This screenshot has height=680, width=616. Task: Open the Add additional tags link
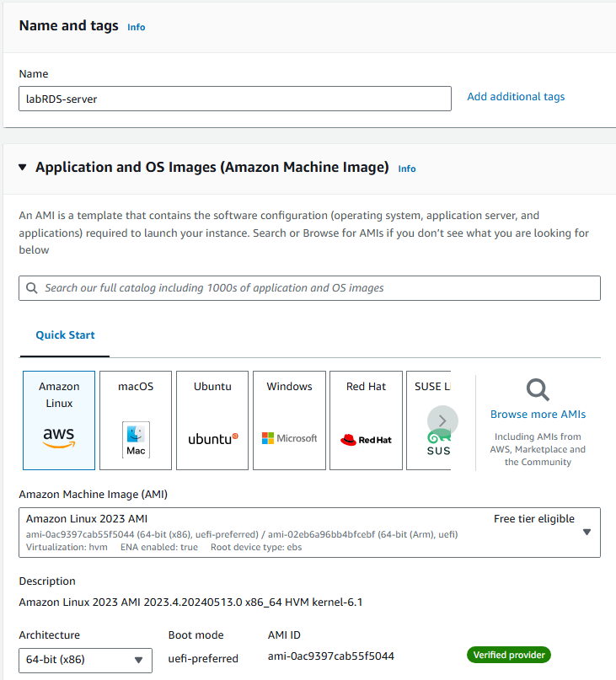pyautogui.click(x=516, y=97)
